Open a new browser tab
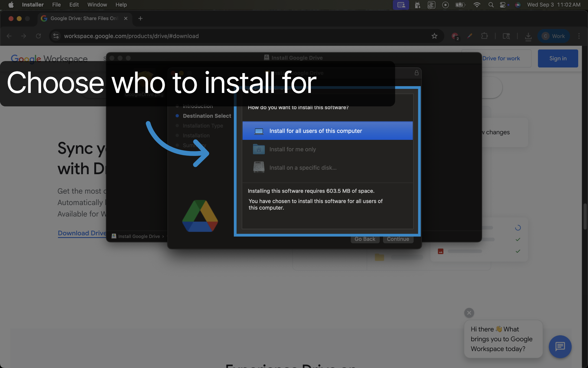This screenshot has height=368, width=588. click(140, 18)
